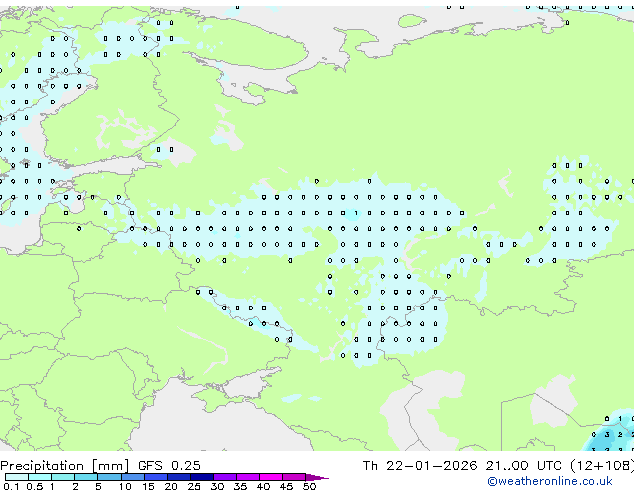Viewport: 634px width, 490px height.
Task: Click the 45 to 50 mm legend swatch
Action: [294, 477]
